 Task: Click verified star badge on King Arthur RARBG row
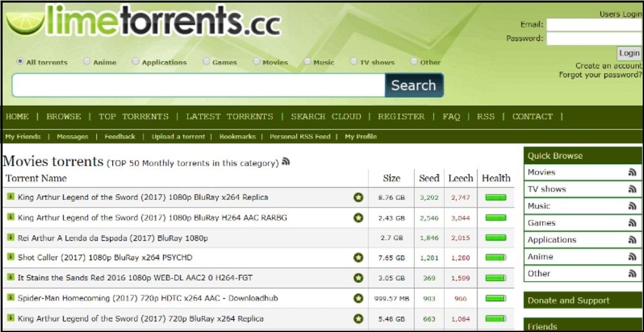(359, 218)
